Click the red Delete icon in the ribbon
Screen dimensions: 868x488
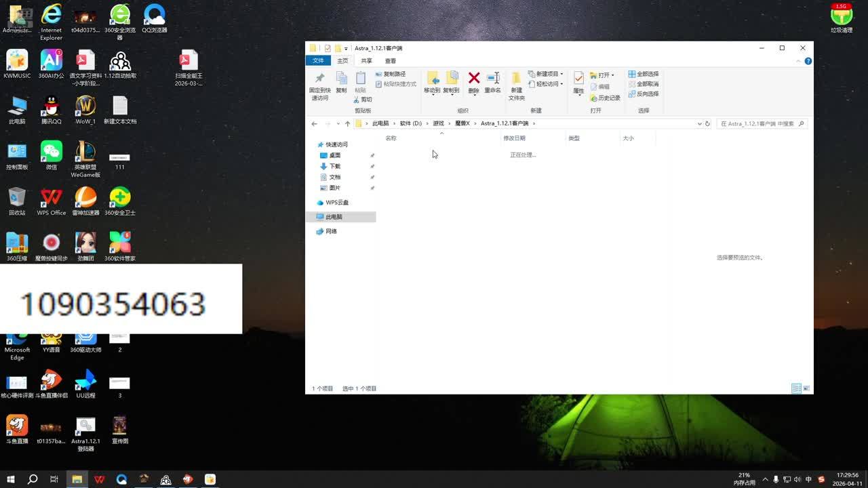(x=473, y=82)
